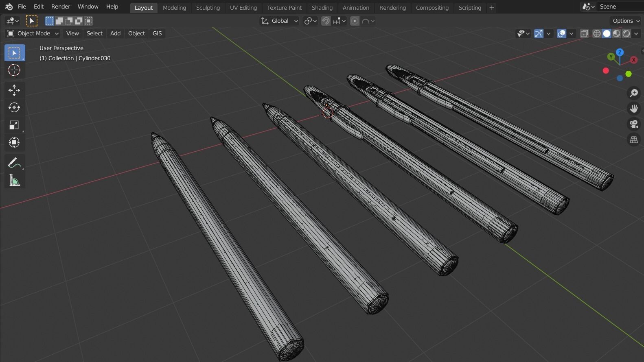644x362 pixels.
Task: Open proportional editing falloff dropdown
Action: (368, 21)
